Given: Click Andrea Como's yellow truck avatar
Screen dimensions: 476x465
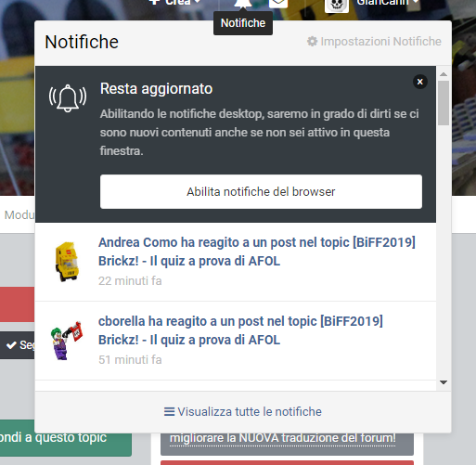Looking at the screenshot, I should pos(67,262).
